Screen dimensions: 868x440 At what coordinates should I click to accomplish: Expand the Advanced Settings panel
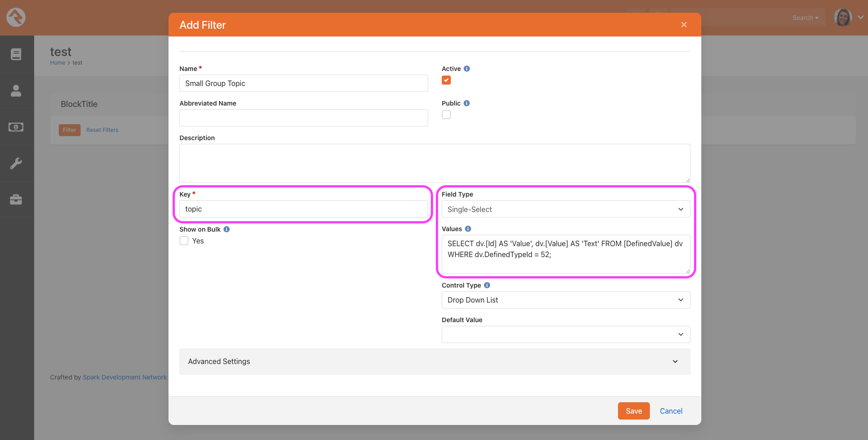[x=435, y=361]
